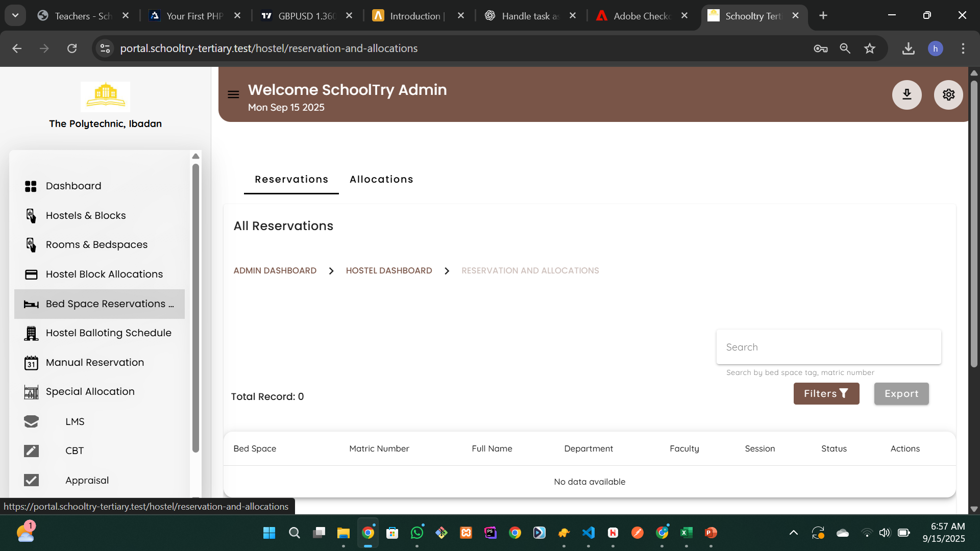Open the Your First PHP browser tab
The image size is (980, 551).
(x=195, y=16)
